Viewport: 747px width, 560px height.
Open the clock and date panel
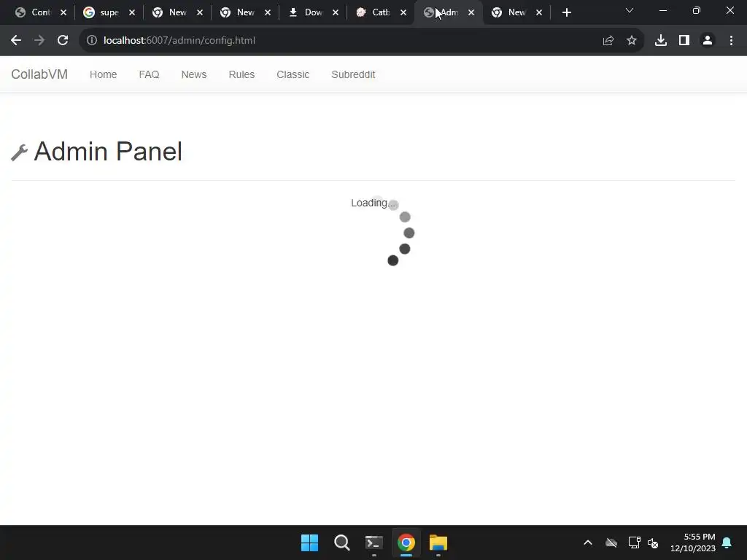(693, 542)
